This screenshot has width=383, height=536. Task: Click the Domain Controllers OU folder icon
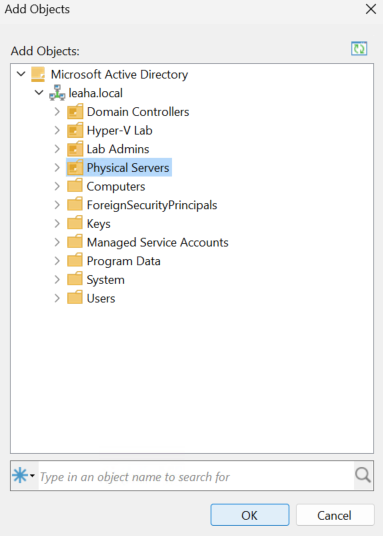75,112
